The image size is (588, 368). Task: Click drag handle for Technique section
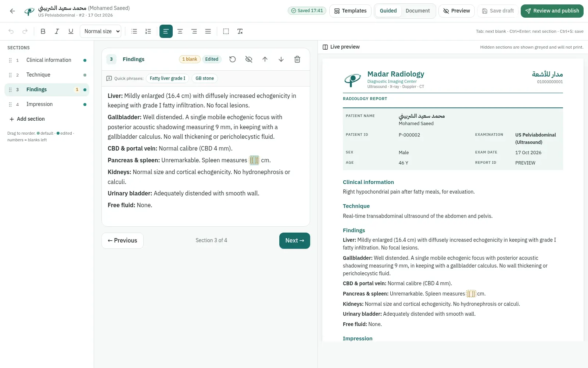[10, 75]
